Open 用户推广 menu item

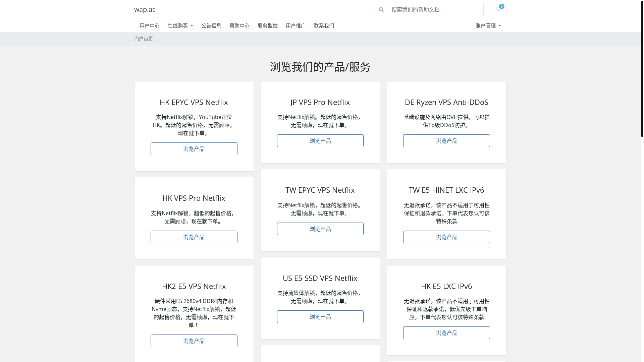296,26
